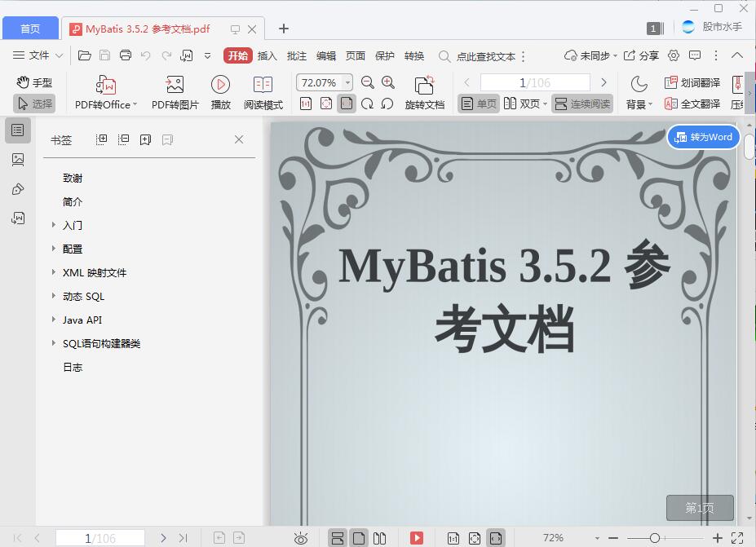Enter full screen with expand icon
This screenshot has width=756, height=547.
tap(737, 538)
